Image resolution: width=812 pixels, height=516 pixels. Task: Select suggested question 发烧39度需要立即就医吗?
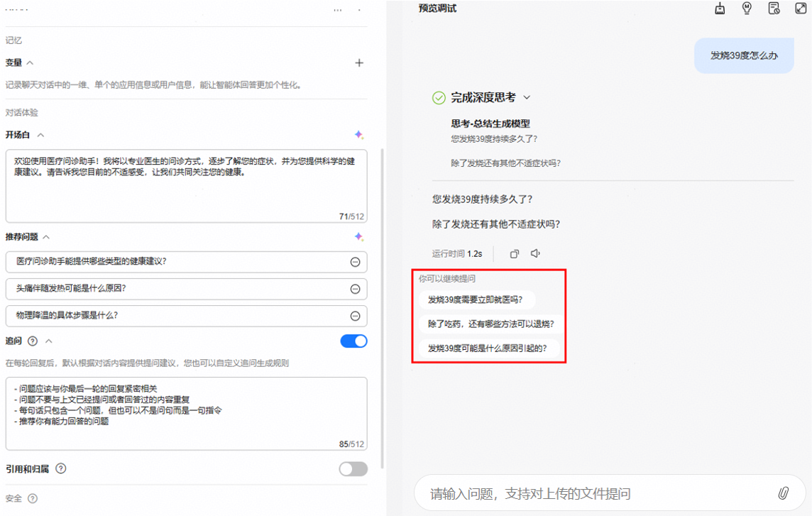tap(476, 300)
